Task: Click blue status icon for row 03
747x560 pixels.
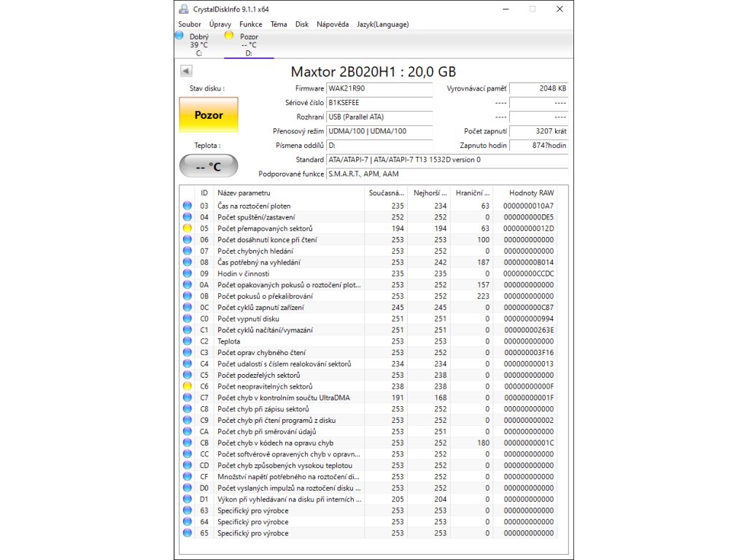Action: (187, 206)
